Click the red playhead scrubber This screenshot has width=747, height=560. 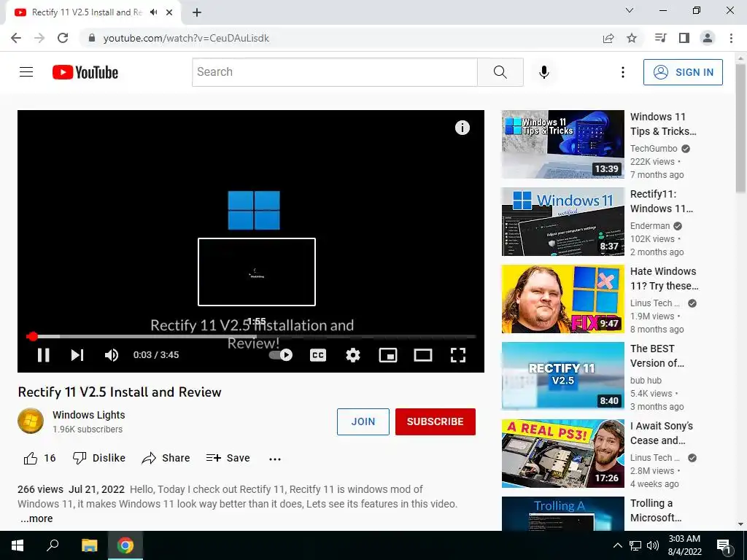(x=32, y=337)
